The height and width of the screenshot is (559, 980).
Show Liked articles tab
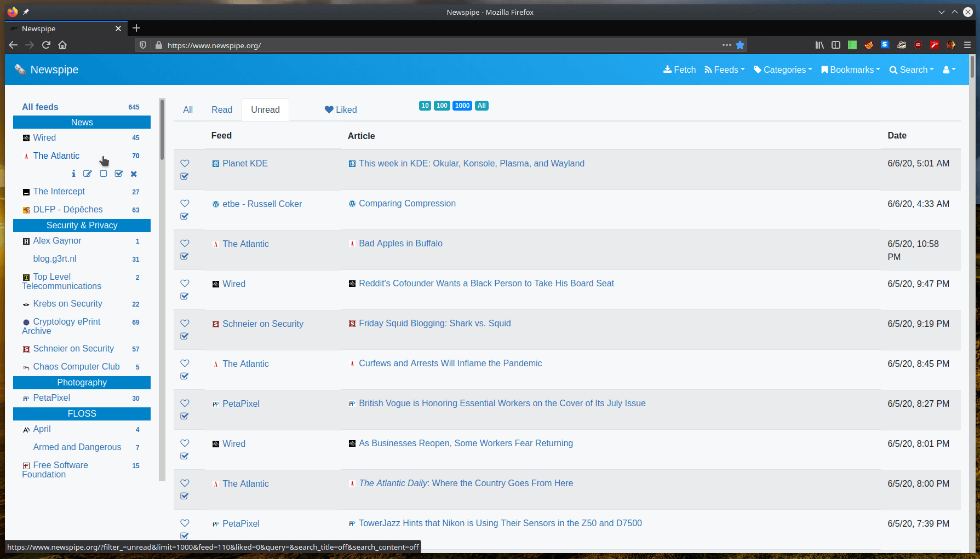click(x=341, y=110)
